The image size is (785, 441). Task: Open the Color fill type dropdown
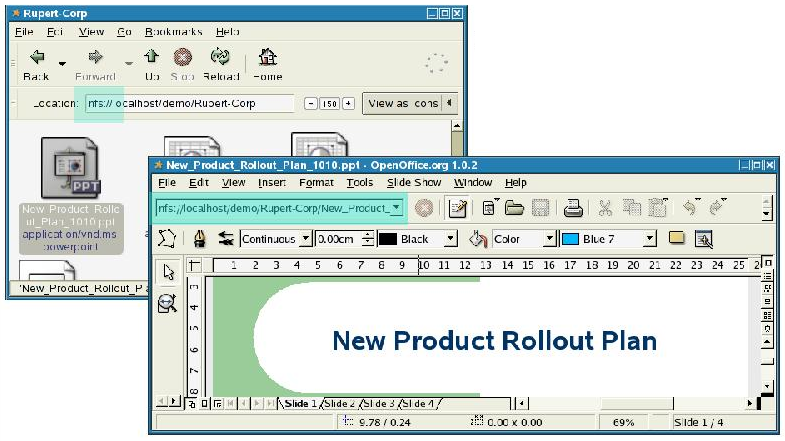pos(524,239)
